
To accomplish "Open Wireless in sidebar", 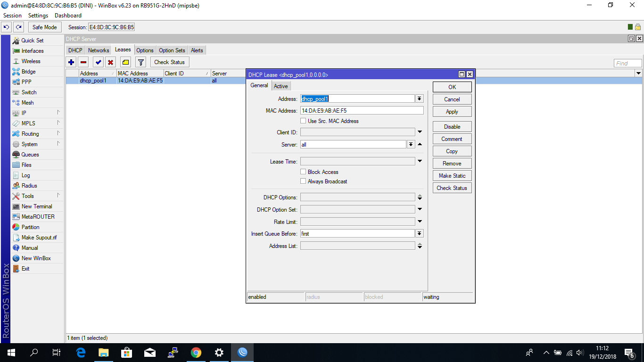I will click(37, 61).
